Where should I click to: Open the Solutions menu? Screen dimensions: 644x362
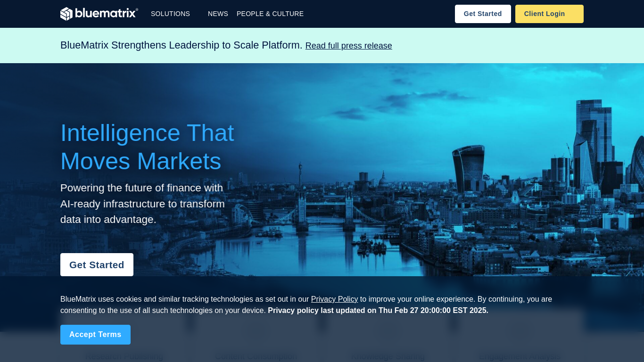tap(170, 14)
